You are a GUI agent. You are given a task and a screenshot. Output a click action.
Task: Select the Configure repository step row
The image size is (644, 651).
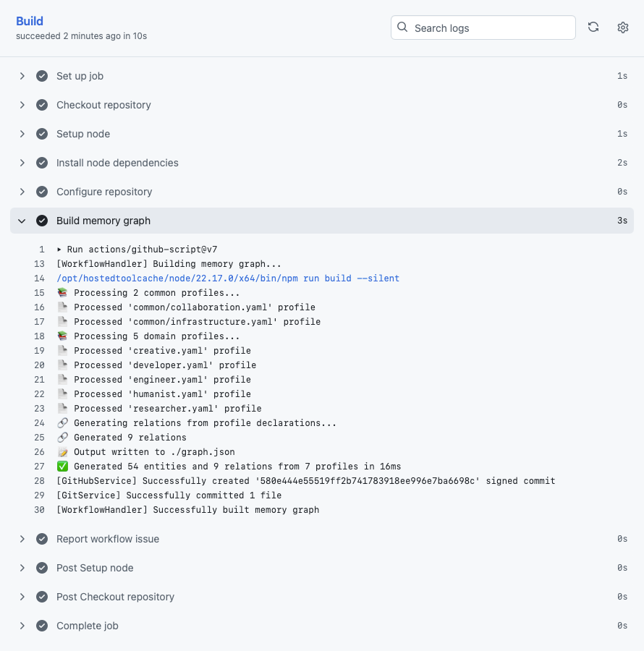(322, 192)
